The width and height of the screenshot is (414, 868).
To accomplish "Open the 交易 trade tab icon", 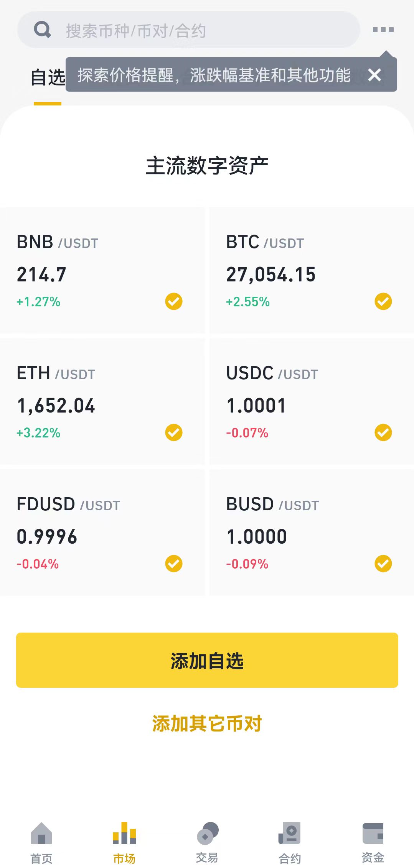I will pyautogui.click(x=207, y=833).
